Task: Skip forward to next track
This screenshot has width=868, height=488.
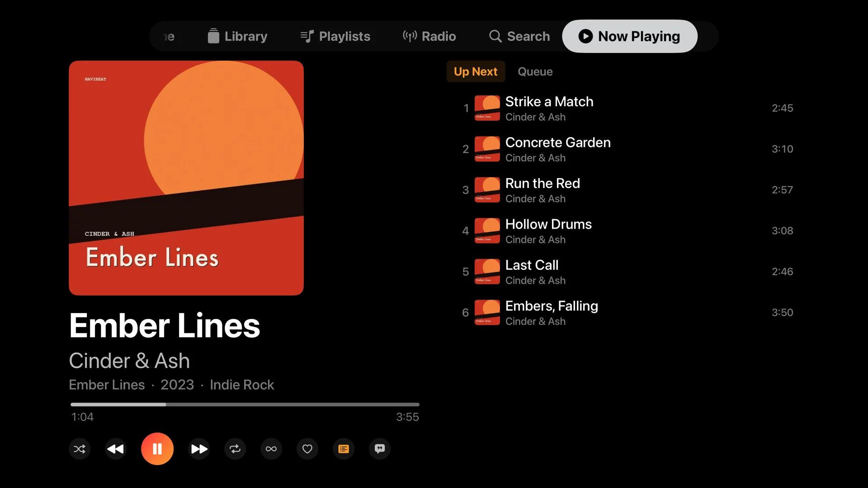Action: (x=199, y=449)
